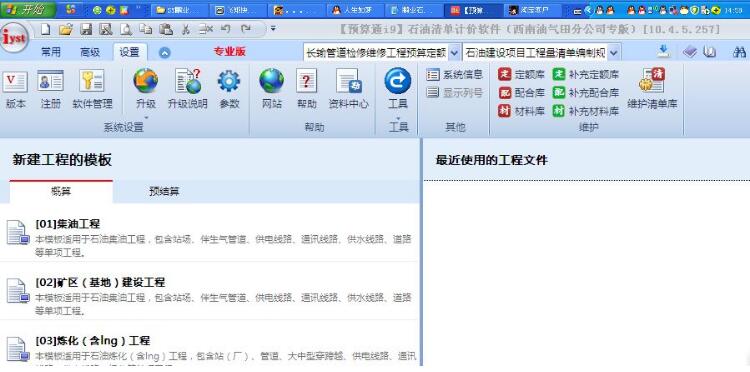The width and height of the screenshot is (750, 372).
Task: Click the purple layers icon at top right
Action: pos(690,52)
